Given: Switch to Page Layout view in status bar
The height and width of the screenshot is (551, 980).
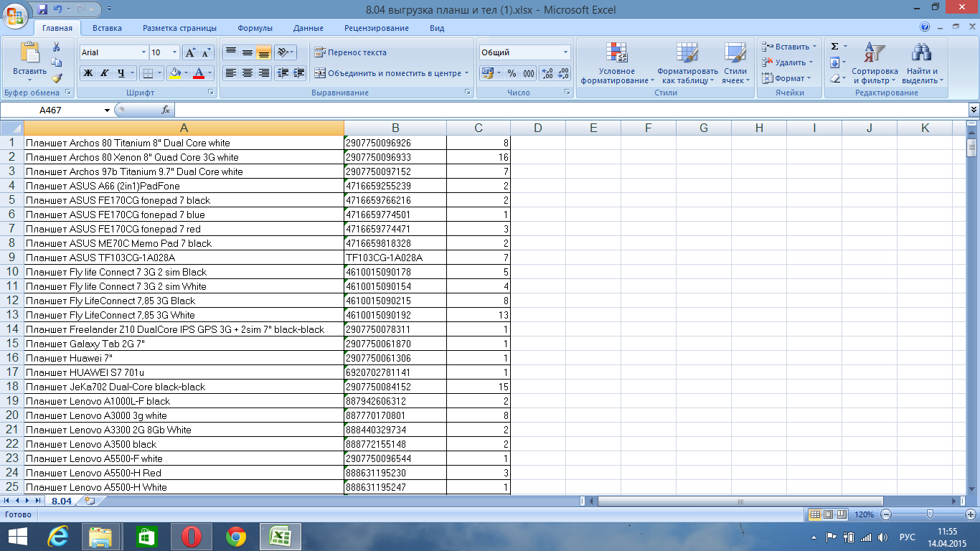Looking at the screenshot, I should pyautogui.click(x=829, y=514).
